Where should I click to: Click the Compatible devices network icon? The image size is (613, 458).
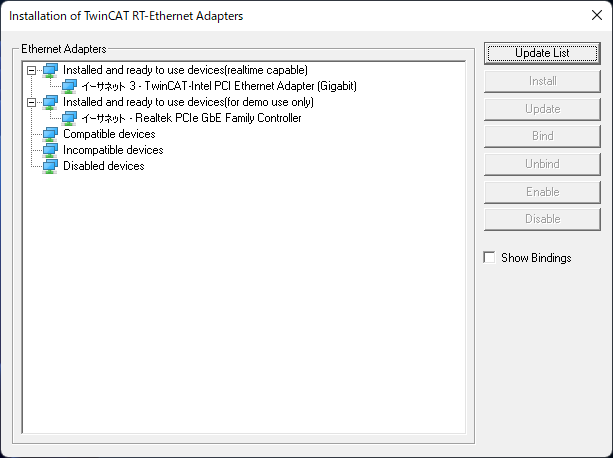tap(51, 134)
